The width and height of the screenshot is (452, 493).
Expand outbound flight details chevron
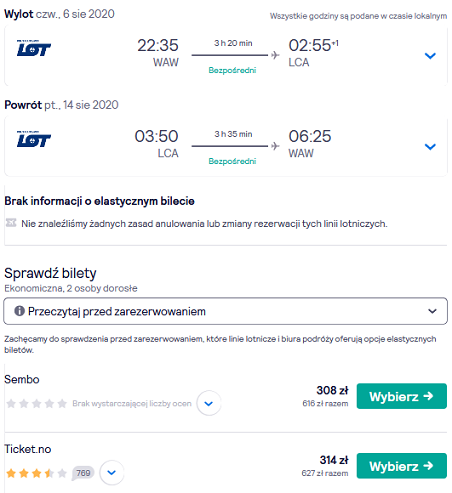coord(430,56)
